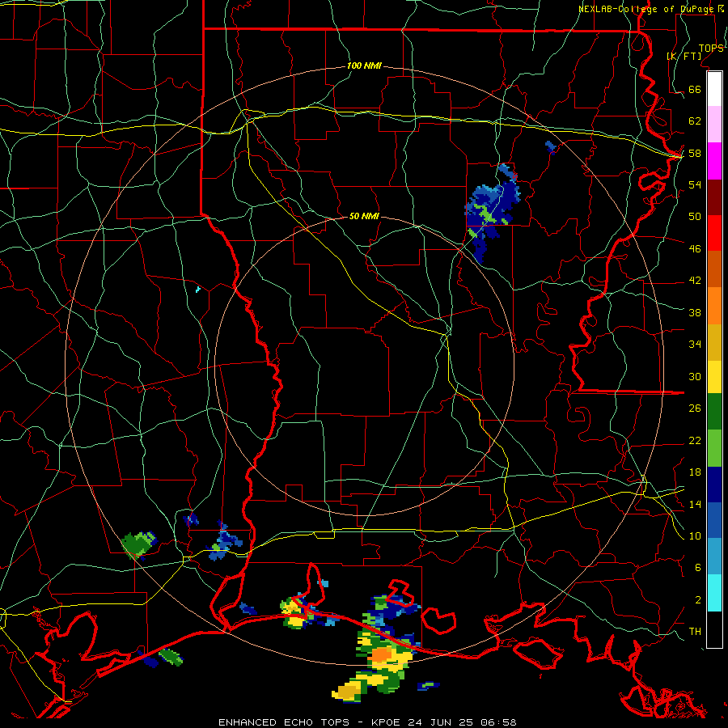Click the legend value 6

click(x=697, y=567)
